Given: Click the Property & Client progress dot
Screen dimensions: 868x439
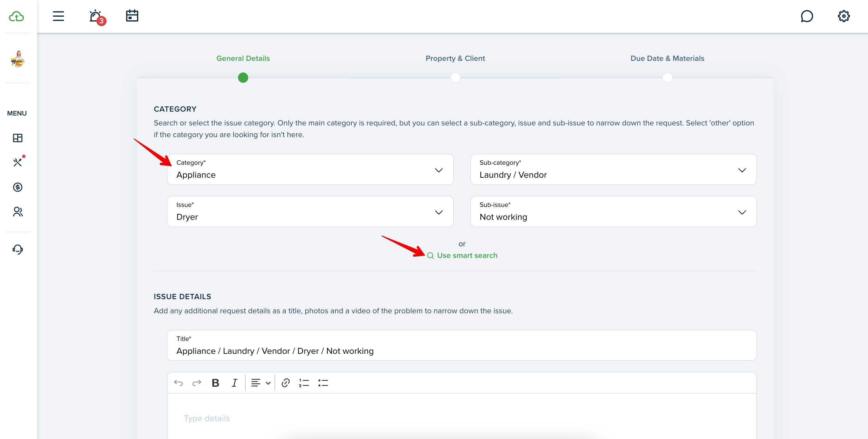Looking at the screenshot, I should [x=455, y=77].
